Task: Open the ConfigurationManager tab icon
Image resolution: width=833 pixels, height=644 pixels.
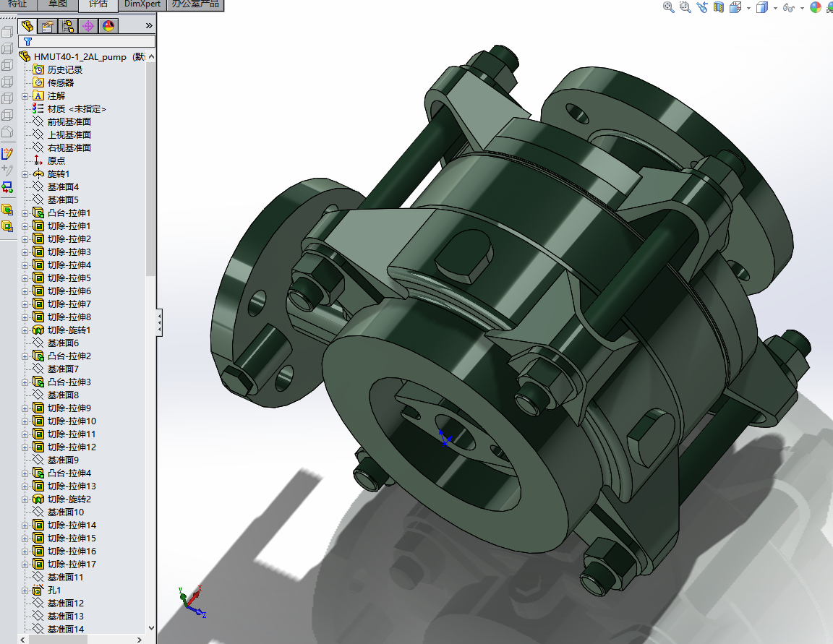Action: [68, 26]
